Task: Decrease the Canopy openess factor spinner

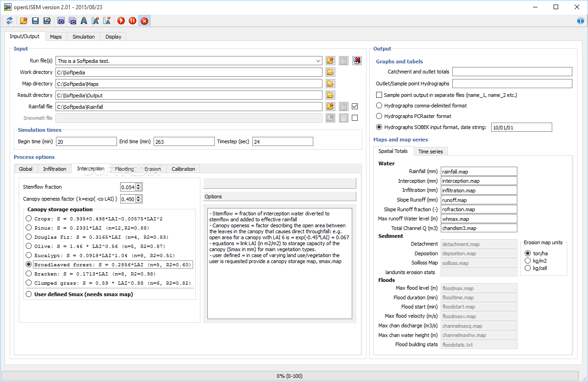Action: pos(139,201)
